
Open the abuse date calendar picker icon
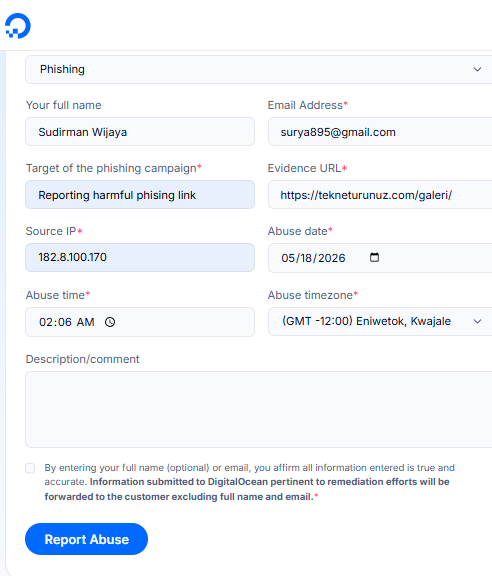(x=374, y=257)
